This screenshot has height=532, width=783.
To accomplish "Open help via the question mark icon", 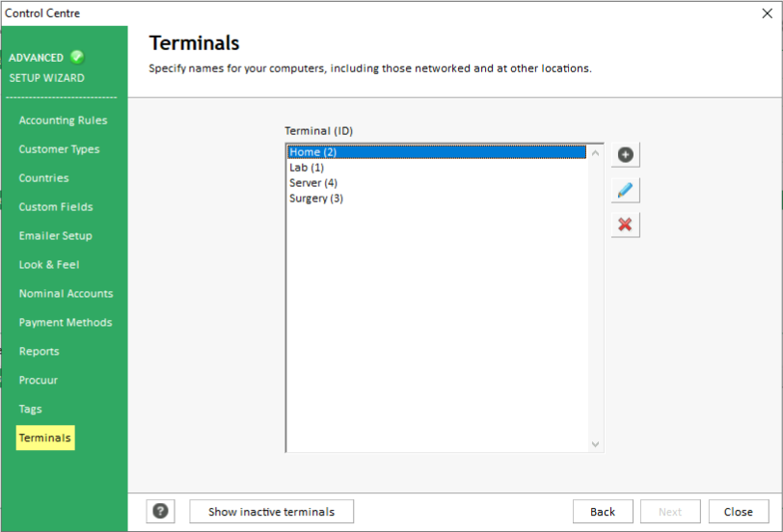I will (160, 511).
